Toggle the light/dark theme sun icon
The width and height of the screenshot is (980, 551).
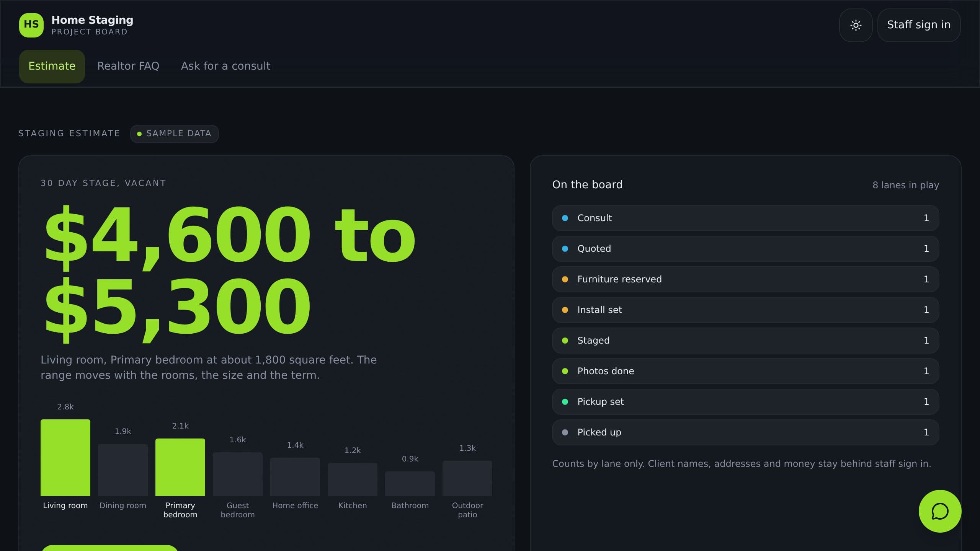tap(856, 25)
